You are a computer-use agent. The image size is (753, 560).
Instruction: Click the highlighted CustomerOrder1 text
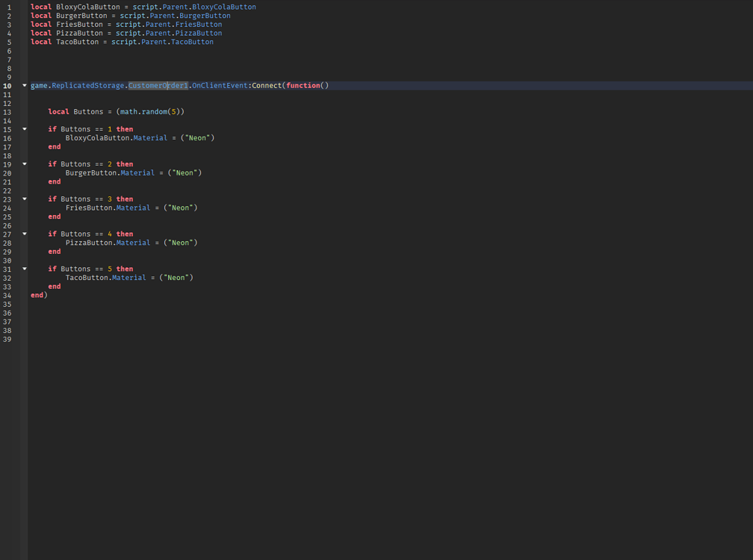(x=157, y=85)
